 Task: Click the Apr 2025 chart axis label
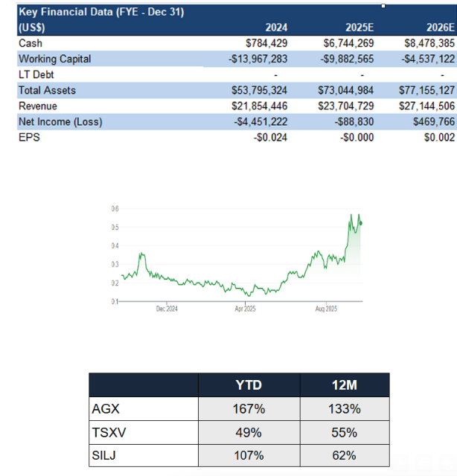pos(245,308)
